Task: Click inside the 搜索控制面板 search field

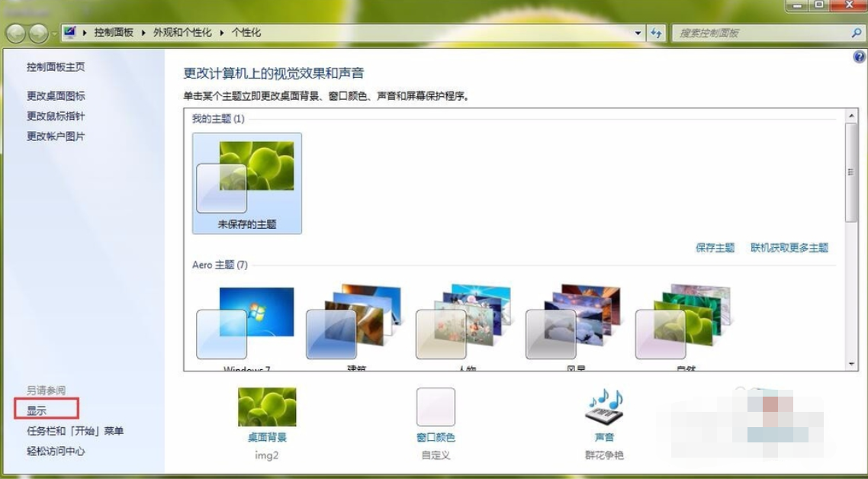Action: 755,33
